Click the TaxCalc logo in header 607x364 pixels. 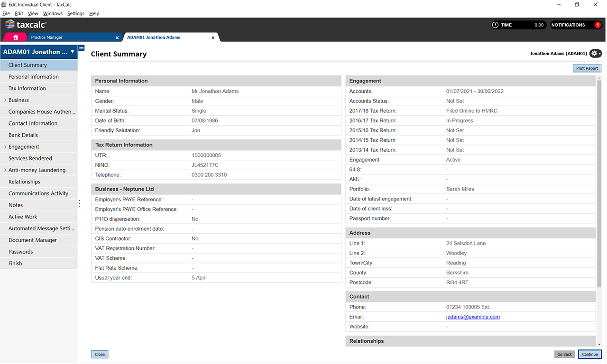click(x=26, y=25)
